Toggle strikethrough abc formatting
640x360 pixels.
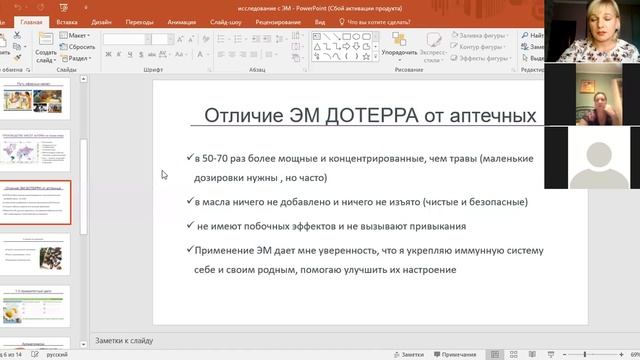pyautogui.click(x=152, y=54)
